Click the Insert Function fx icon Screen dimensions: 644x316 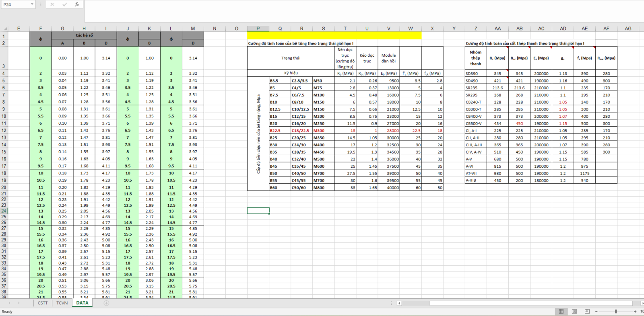click(x=76, y=4)
